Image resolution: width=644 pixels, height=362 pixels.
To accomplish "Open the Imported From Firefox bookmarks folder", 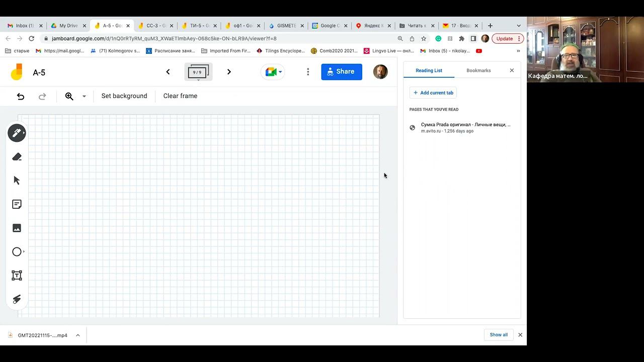I will 226,51.
